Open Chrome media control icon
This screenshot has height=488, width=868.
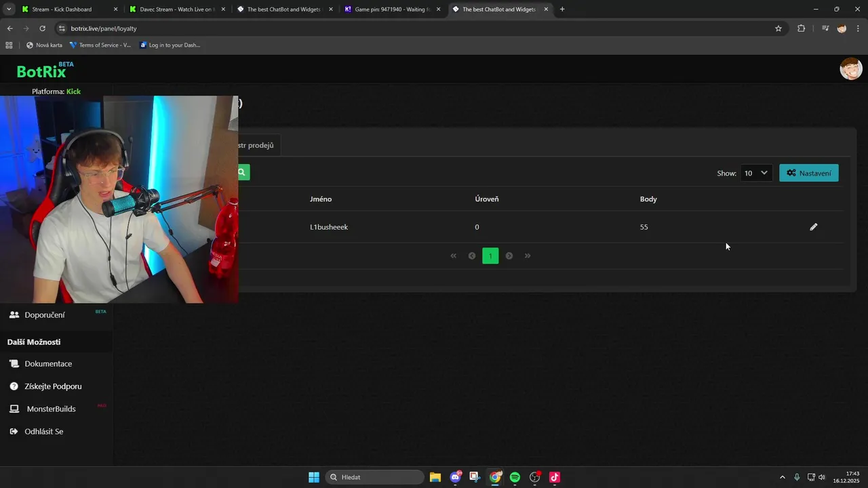pos(825,28)
